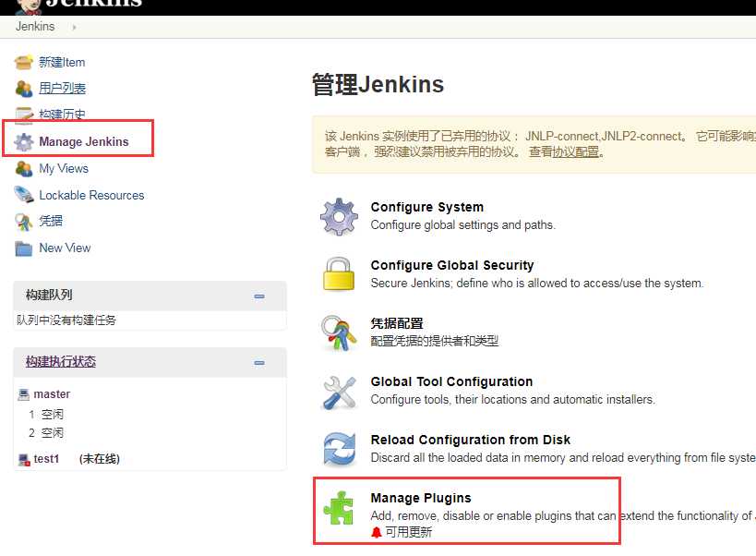The width and height of the screenshot is (756, 556).
Task: Open Configure Global Security heading
Action: pos(452,265)
